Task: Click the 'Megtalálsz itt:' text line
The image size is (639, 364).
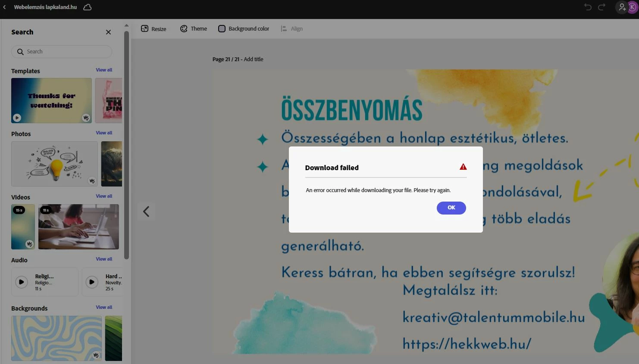Action: (450, 291)
